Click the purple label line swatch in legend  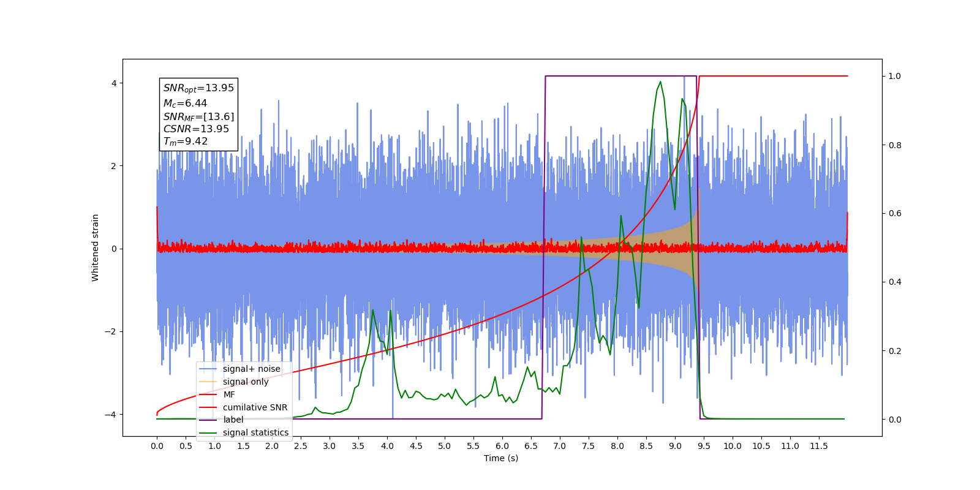coord(209,420)
